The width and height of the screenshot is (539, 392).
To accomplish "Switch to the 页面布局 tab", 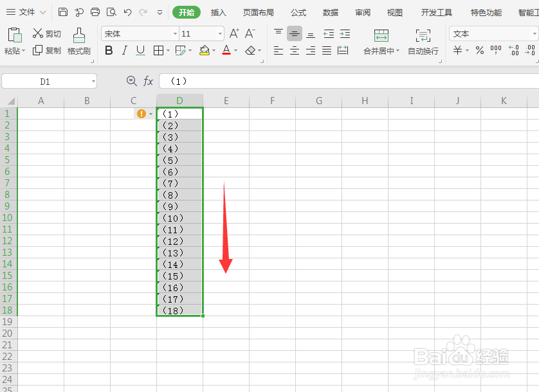I will pyautogui.click(x=258, y=13).
